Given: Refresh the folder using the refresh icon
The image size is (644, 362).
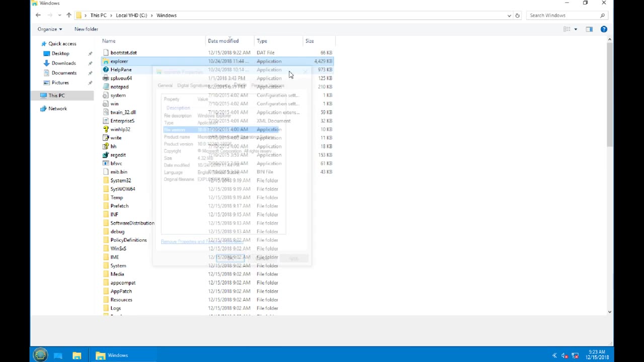Looking at the screenshot, I should pos(517,15).
